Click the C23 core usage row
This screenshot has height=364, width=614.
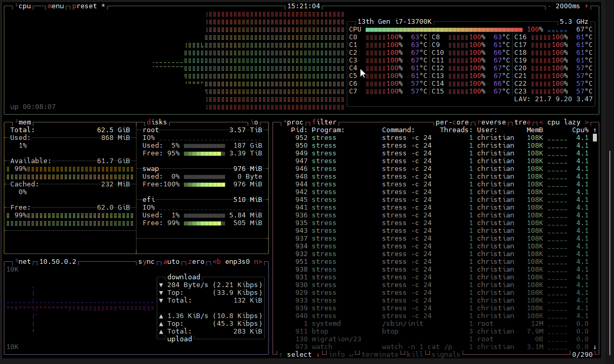pos(553,91)
